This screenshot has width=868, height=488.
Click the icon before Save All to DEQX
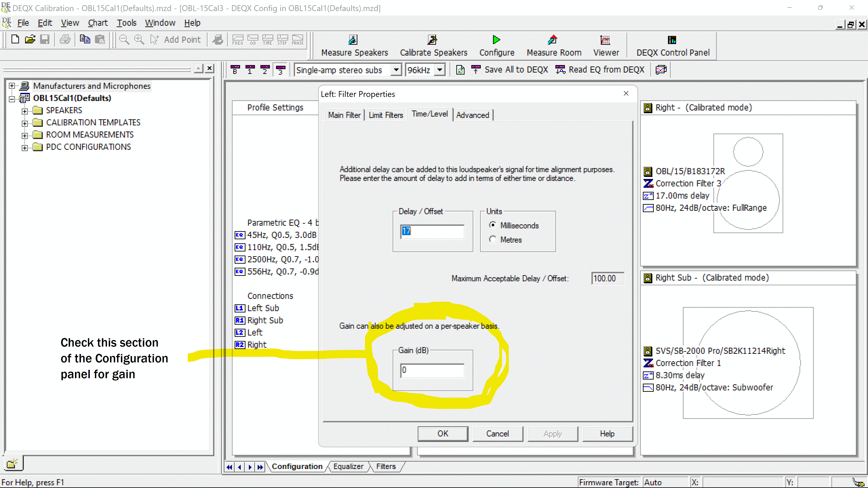pos(460,70)
